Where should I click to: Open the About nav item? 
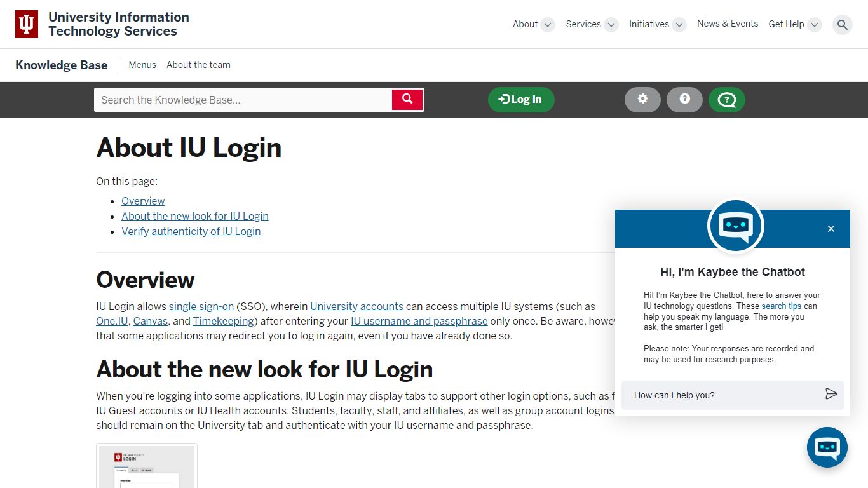[525, 24]
